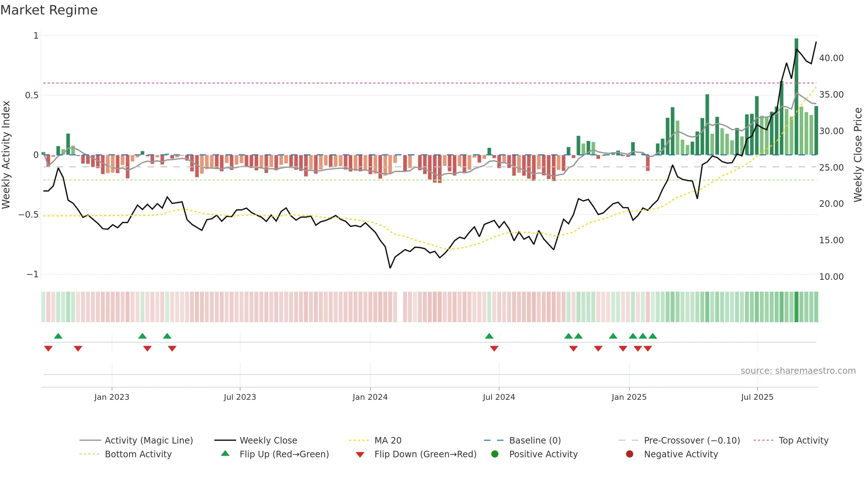This screenshot has width=868, height=488.
Task: Click the red circle Negative Activity legend icon
Action: pos(630,454)
